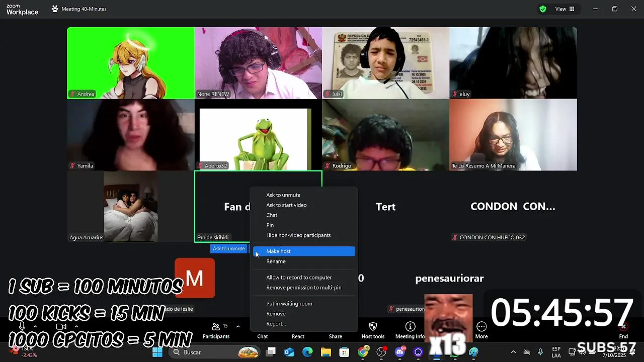Choose Remove permission to multi-pin
This screenshot has height=362, width=644.
point(304,288)
